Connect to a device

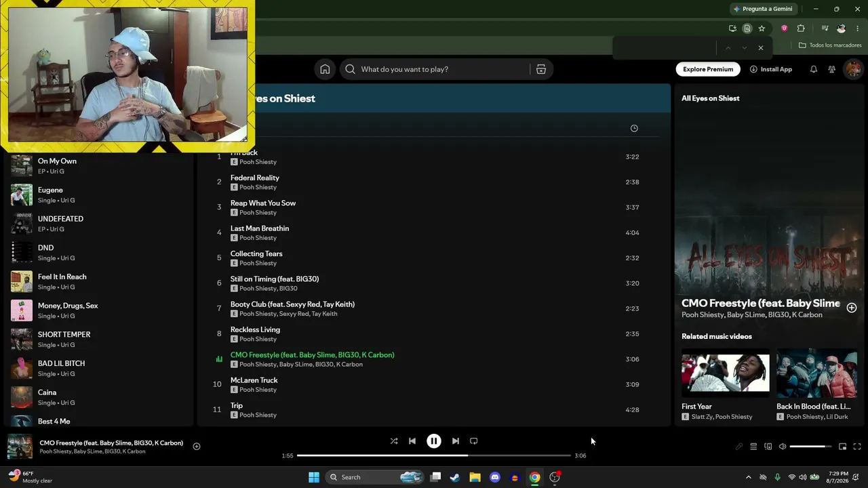click(x=768, y=447)
